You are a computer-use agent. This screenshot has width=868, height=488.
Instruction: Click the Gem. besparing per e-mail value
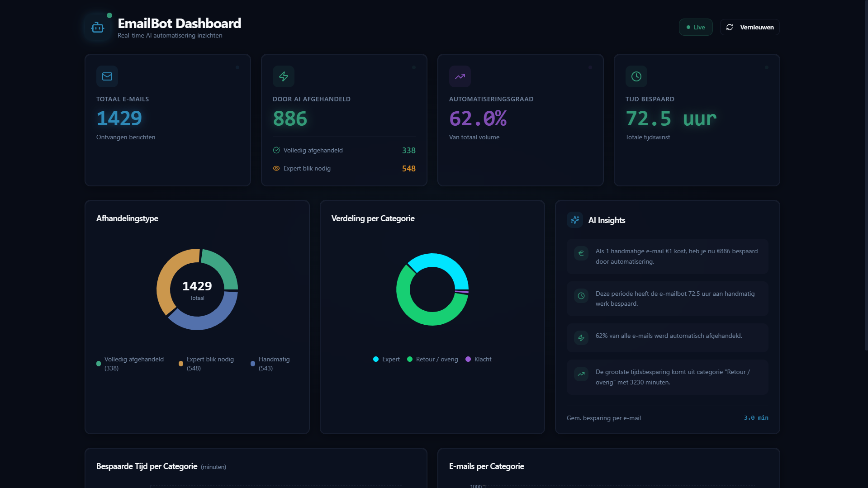click(756, 418)
